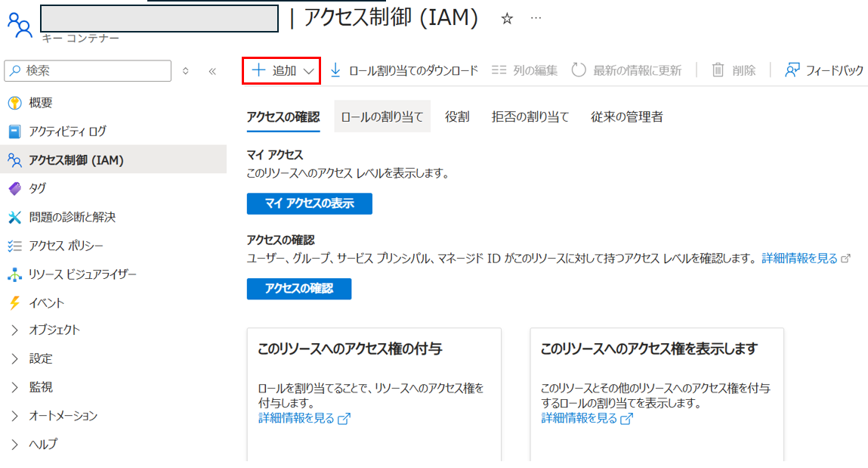Image resolution: width=868 pixels, height=468 pixels.
Task: Expand the オブジェクト chevron
Action: pyautogui.click(x=15, y=330)
